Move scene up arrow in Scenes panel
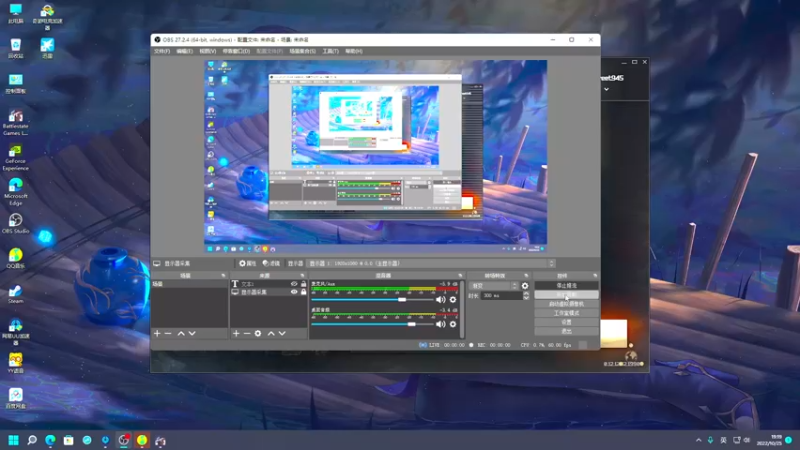 [181, 333]
